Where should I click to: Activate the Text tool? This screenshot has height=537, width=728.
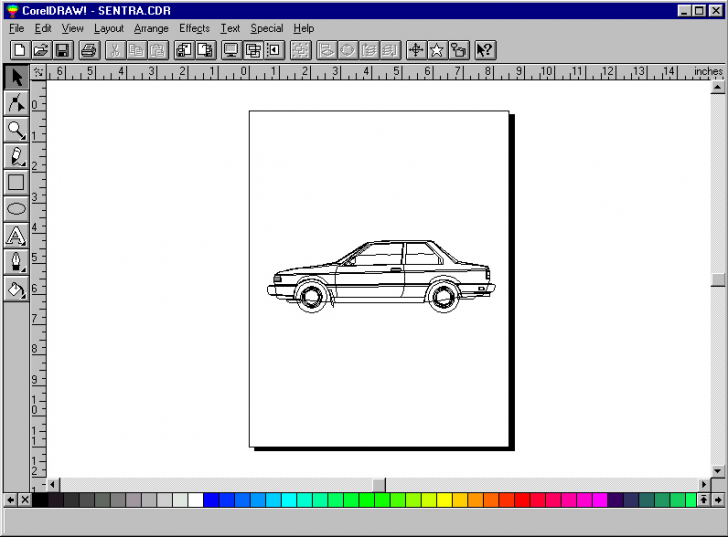[16, 236]
